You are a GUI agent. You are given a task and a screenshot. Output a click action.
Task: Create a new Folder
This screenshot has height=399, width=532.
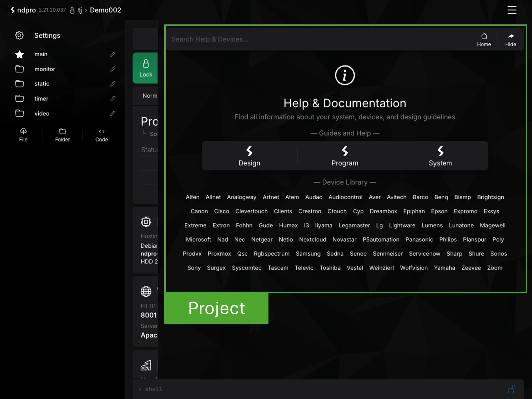coord(63,135)
